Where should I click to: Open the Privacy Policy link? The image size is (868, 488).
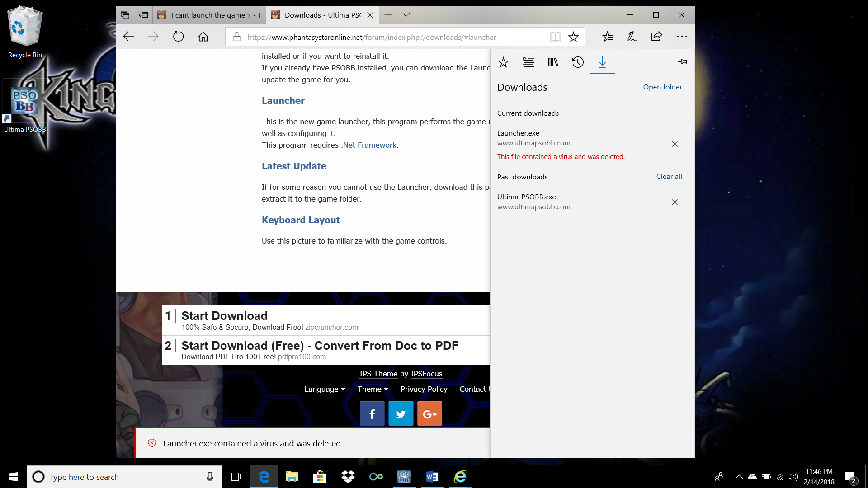(x=424, y=389)
